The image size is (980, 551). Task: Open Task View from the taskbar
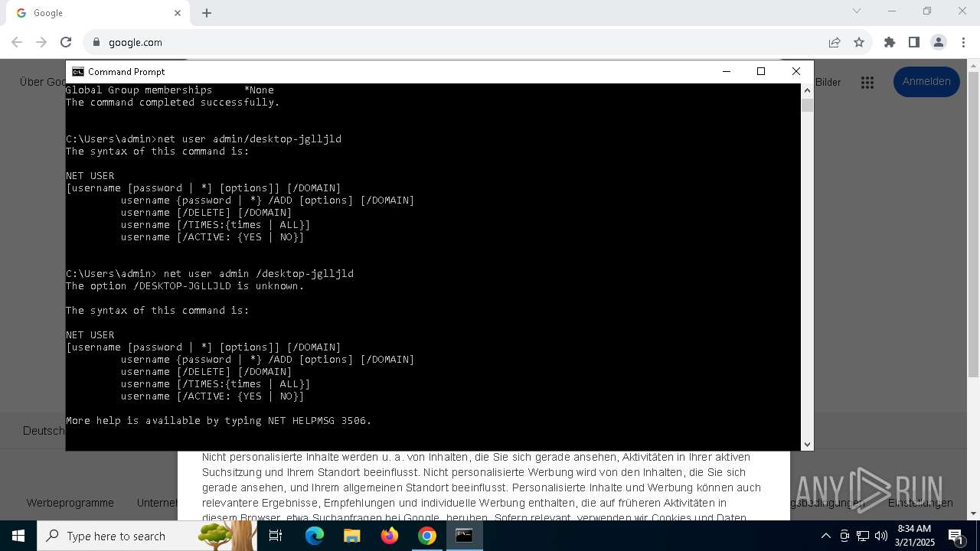276,536
